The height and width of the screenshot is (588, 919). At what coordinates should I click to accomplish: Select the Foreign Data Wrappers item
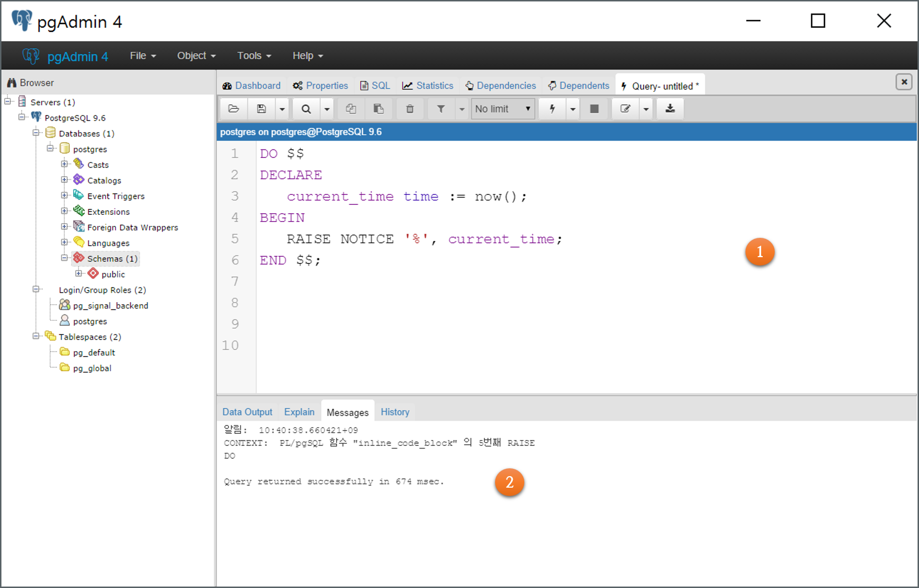click(x=132, y=227)
